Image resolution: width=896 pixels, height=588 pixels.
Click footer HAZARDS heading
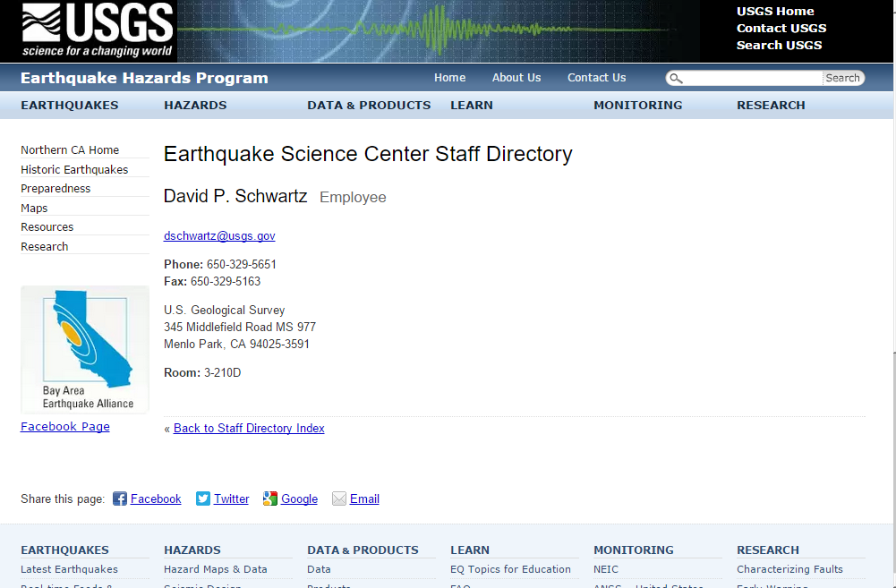192,550
